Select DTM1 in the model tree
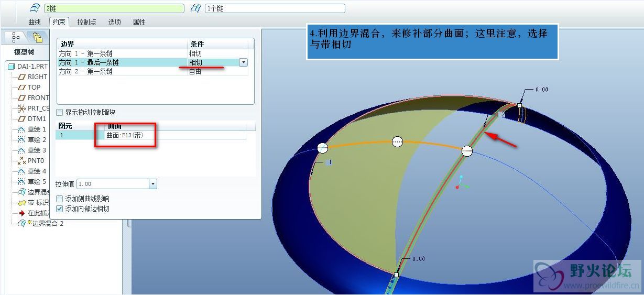The height and width of the screenshot is (295, 644). point(37,119)
